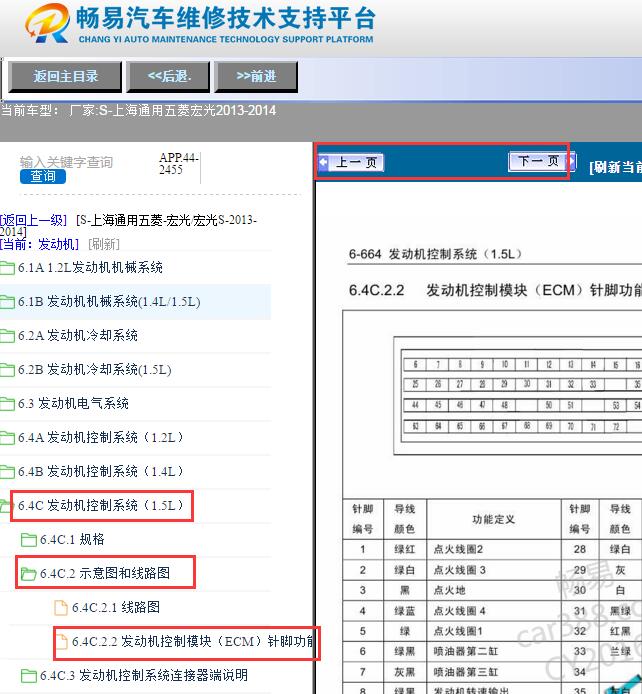This screenshot has width=642, height=694.
Task: Click pin number 28 cell
Action: click(580, 549)
